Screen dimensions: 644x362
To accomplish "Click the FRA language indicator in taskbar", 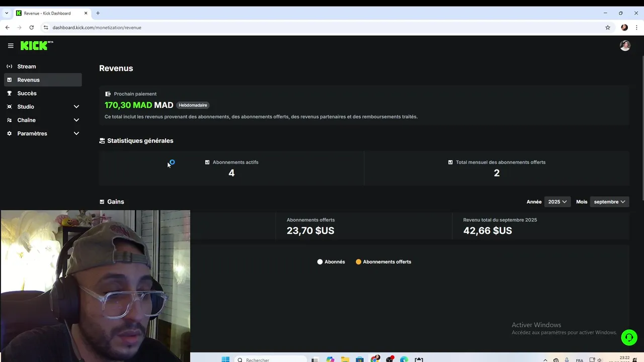I will pyautogui.click(x=579, y=360).
